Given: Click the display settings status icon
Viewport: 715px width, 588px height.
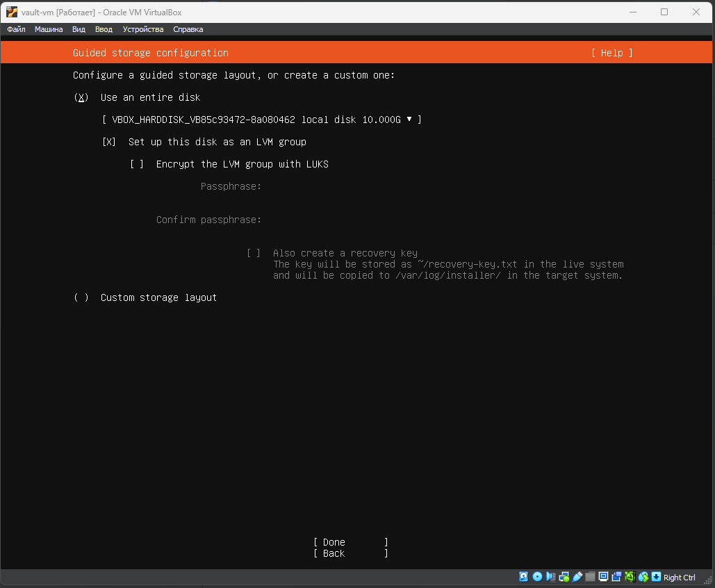Looking at the screenshot, I should 603,577.
